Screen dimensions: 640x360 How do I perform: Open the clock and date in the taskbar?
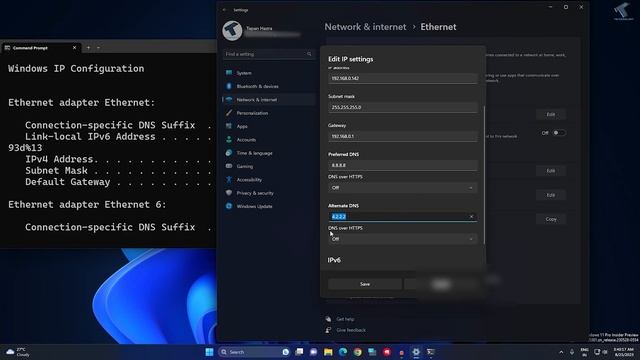624,352
